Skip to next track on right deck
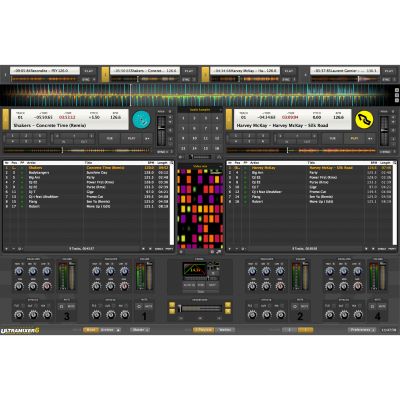Image resolution: width=400 pixels, height=400 pixels. (370, 139)
